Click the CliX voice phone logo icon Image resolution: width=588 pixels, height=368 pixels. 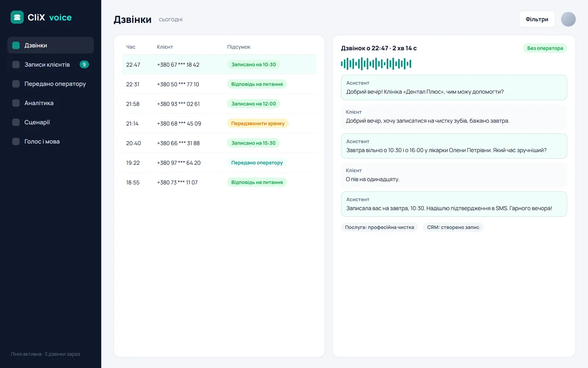pyautogui.click(x=17, y=17)
